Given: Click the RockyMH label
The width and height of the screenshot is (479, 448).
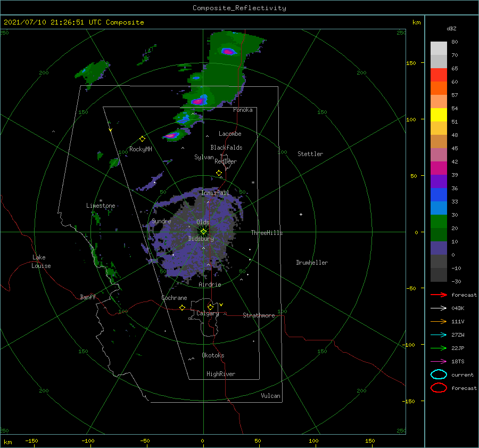Looking at the screenshot, I should click(141, 149).
